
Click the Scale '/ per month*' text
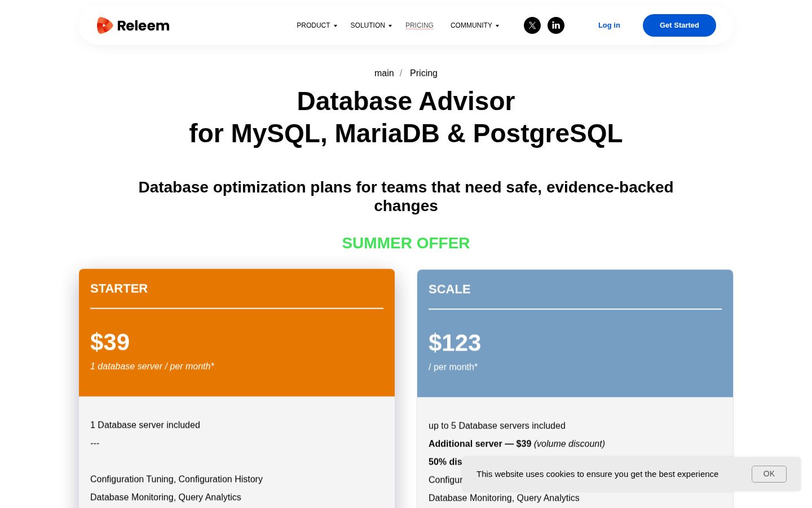pos(453,367)
